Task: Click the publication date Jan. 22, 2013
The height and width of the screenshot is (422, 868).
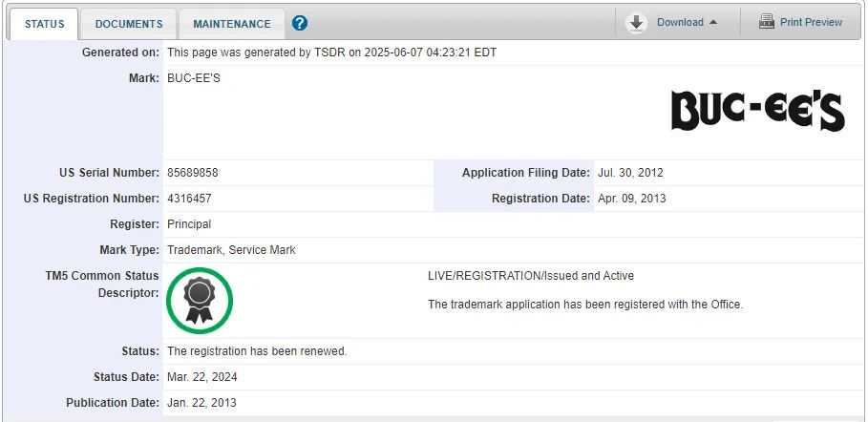Action: [201, 403]
